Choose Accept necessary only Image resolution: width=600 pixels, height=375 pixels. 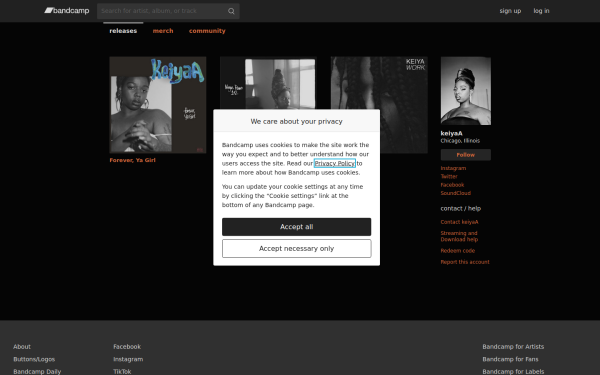(297, 249)
